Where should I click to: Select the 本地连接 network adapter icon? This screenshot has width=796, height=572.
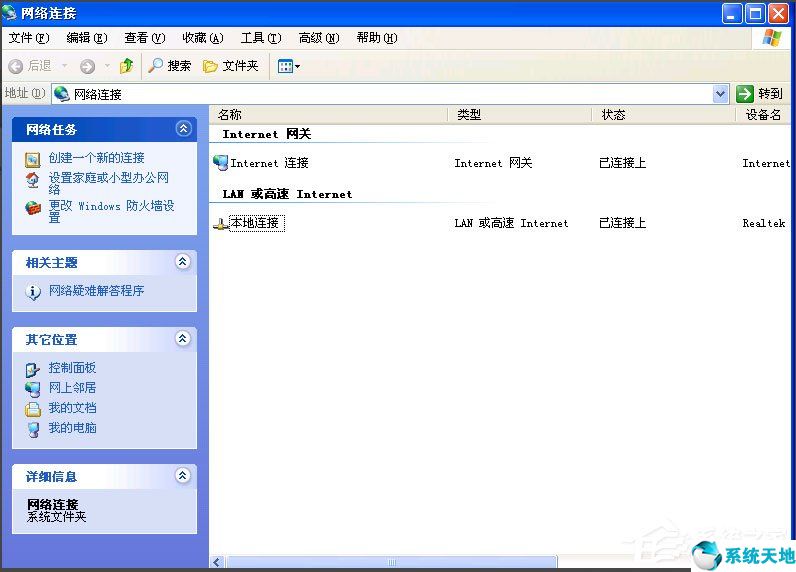[221, 223]
